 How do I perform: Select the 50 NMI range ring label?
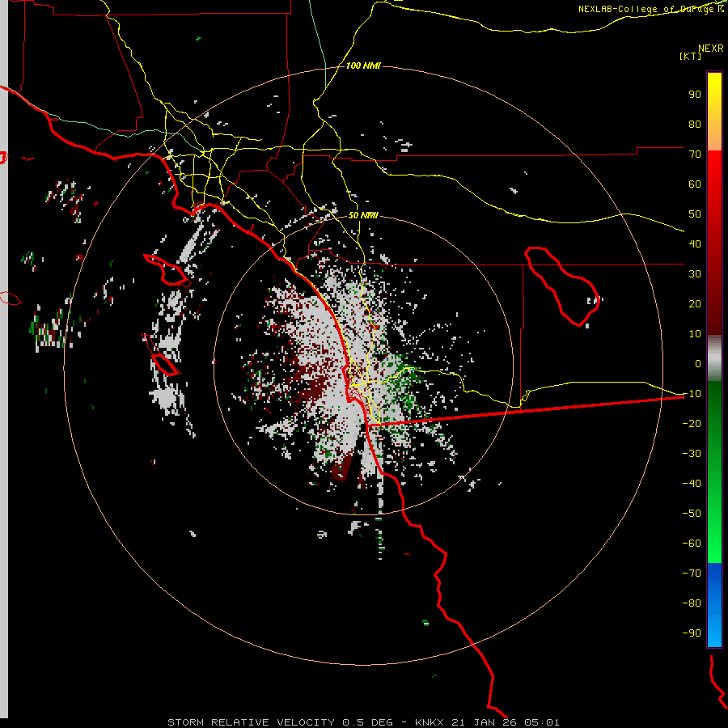click(x=363, y=215)
